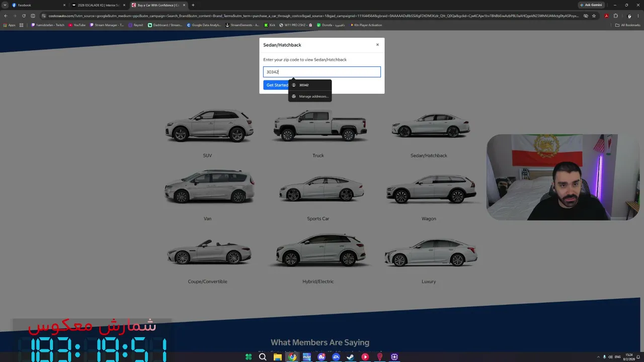Viewport: 644px width, 362px height.
Task: Click the Chrome taskbar icon
Action: tap(292, 357)
